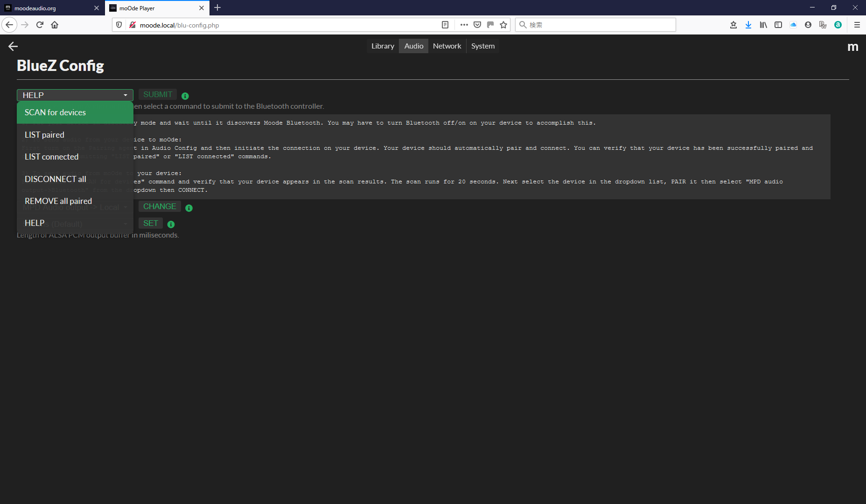Open the Firefox hamburger menu
The width and height of the screenshot is (866, 504).
[857, 25]
